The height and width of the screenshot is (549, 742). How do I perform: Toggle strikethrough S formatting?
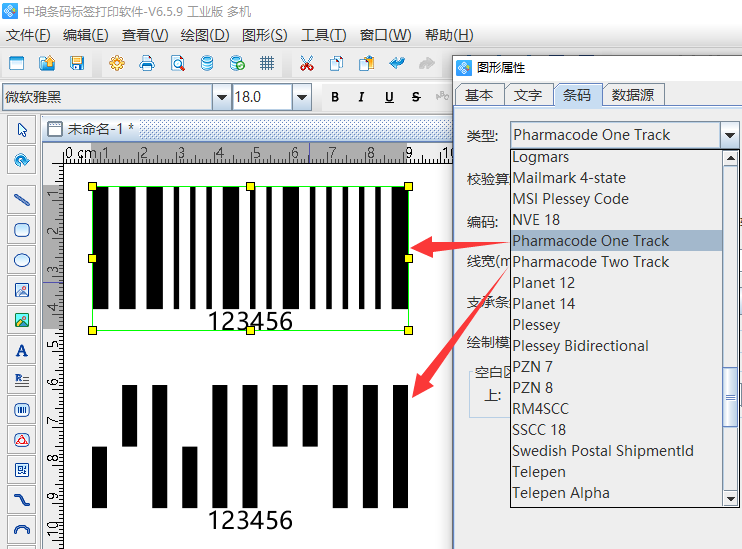point(416,97)
